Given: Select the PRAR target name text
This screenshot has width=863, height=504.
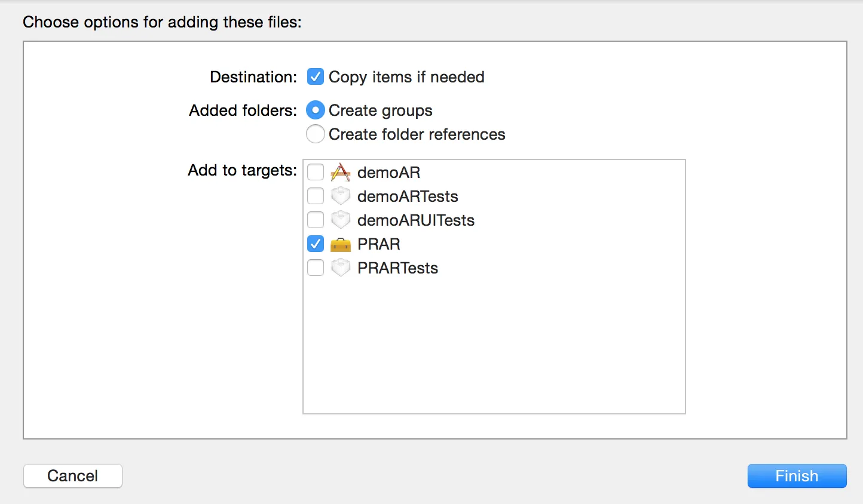Looking at the screenshot, I should 378,244.
